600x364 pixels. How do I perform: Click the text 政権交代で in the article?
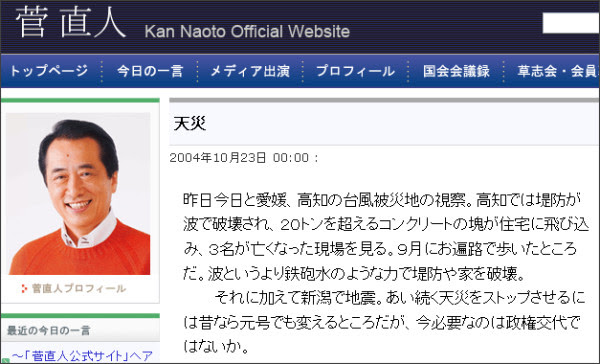coord(543,322)
